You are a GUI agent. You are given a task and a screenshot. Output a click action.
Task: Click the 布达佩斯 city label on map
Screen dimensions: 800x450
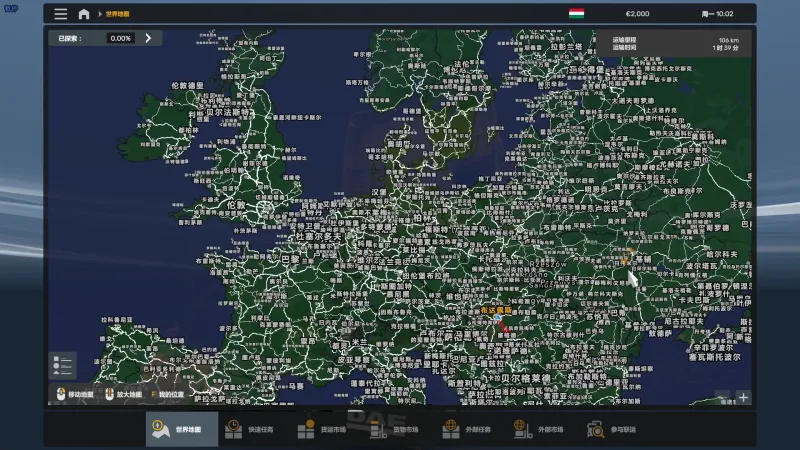496,310
